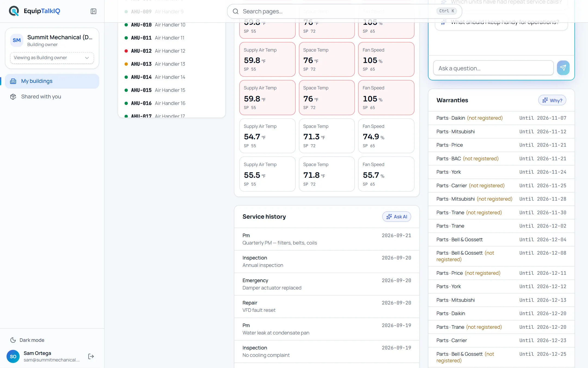Click the EquipTalkIQ logo icon
588x368 pixels.
tap(14, 11)
